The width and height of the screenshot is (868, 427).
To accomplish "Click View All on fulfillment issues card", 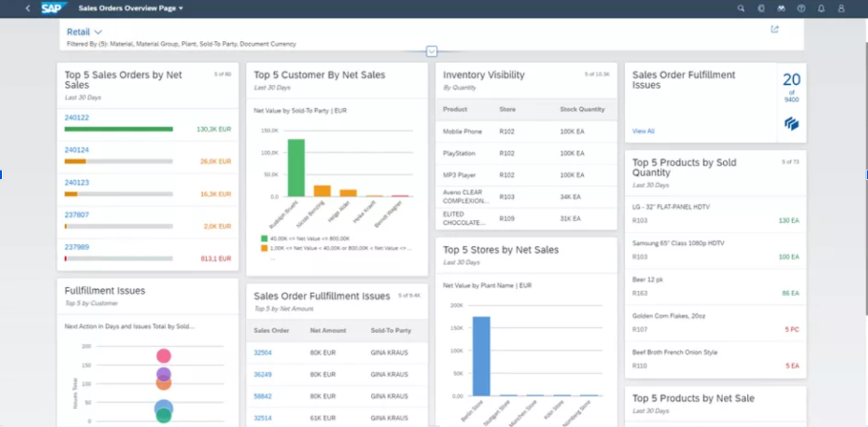I will click(643, 131).
